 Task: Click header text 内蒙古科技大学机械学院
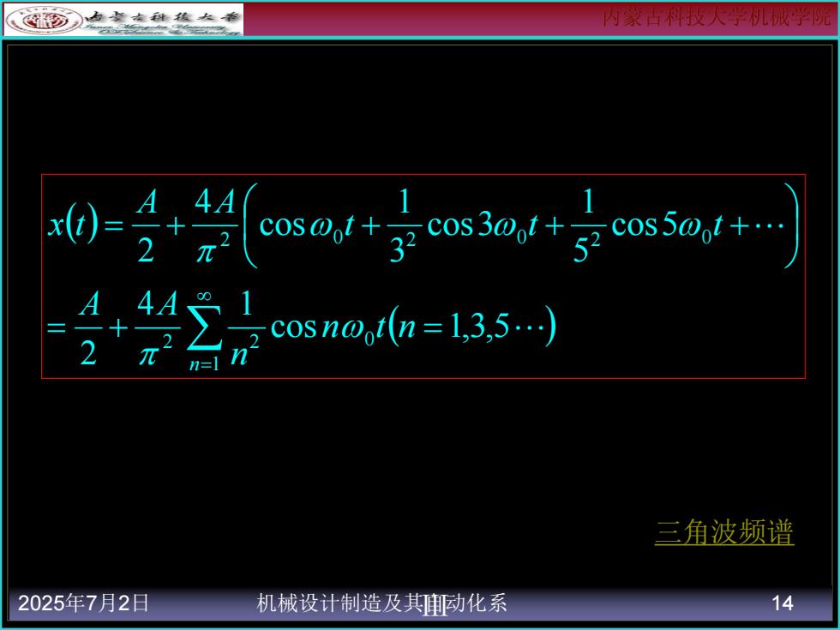point(717,17)
